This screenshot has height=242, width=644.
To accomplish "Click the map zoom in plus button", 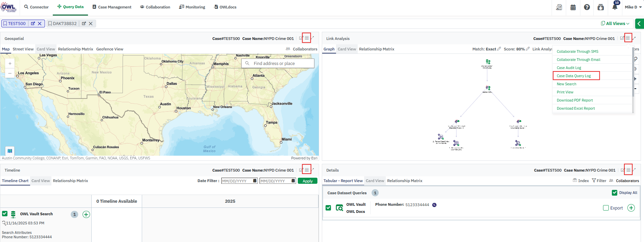I will tap(10, 63).
